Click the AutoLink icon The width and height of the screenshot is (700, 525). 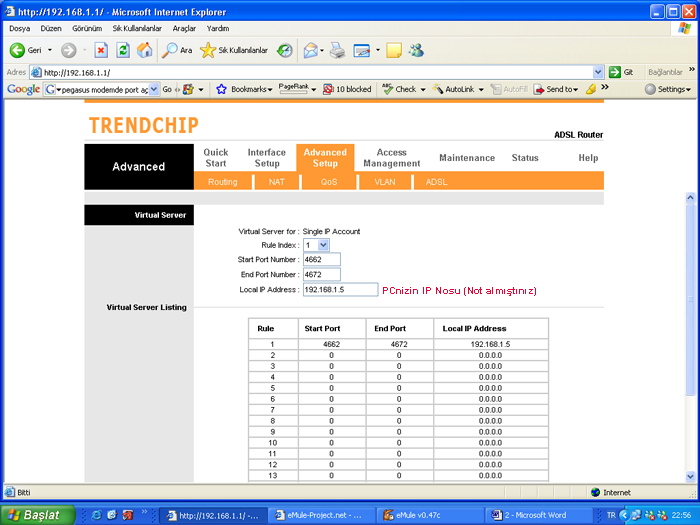point(438,89)
